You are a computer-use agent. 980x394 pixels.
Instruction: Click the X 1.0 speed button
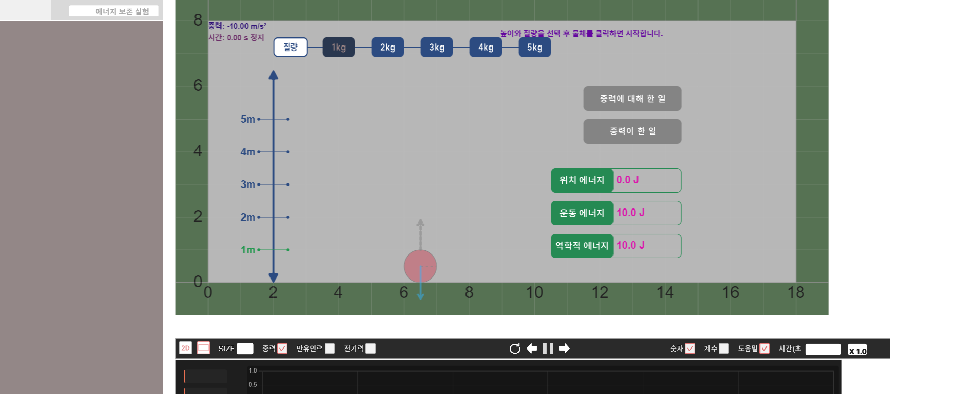(x=857, y=350)
